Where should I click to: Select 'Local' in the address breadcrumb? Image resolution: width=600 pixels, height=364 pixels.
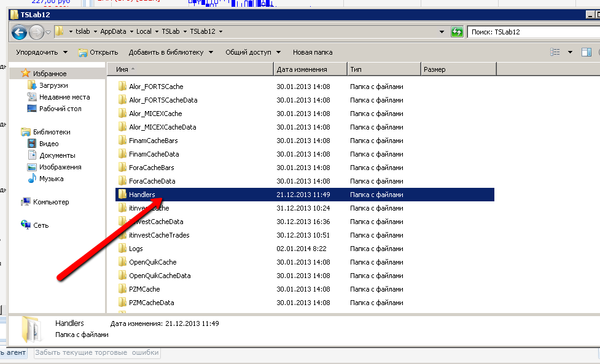coord(144,31)
